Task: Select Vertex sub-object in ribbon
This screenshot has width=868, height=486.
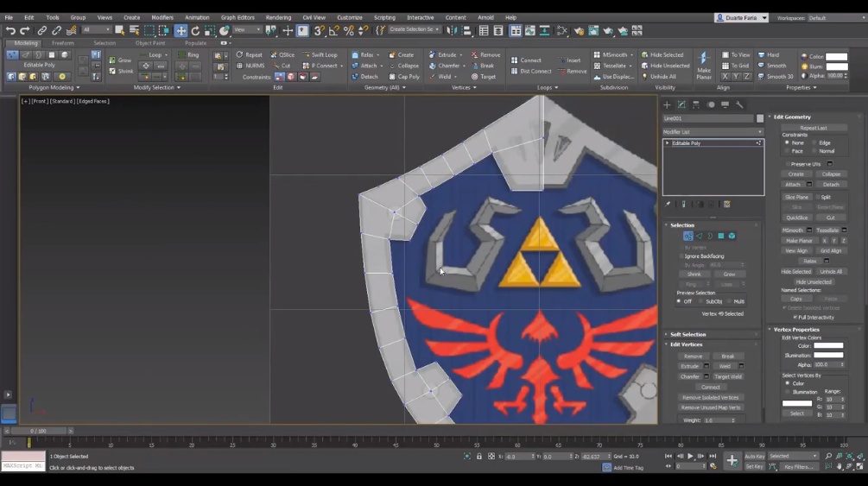Action: (x=12, y=54)
